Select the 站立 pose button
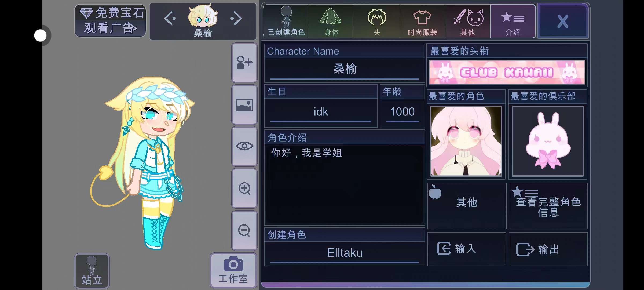 (x=92, y=271)
